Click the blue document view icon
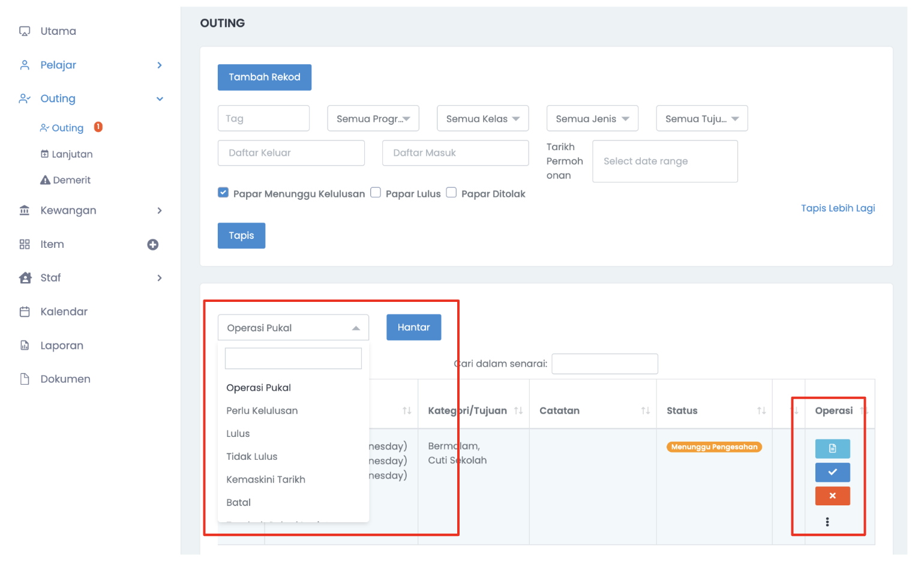This screenshot has height=563, width=924. [x=832, y=448]
